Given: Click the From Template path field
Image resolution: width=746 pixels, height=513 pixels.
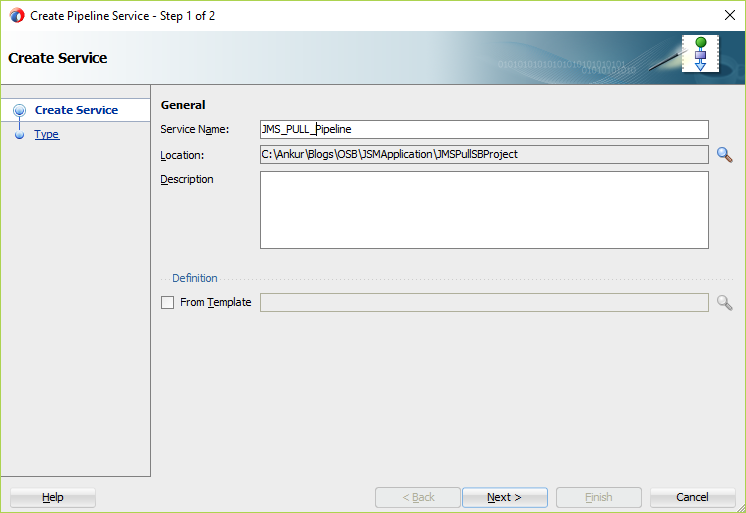Looking at the screenshot, I should (x=484, y=303).
